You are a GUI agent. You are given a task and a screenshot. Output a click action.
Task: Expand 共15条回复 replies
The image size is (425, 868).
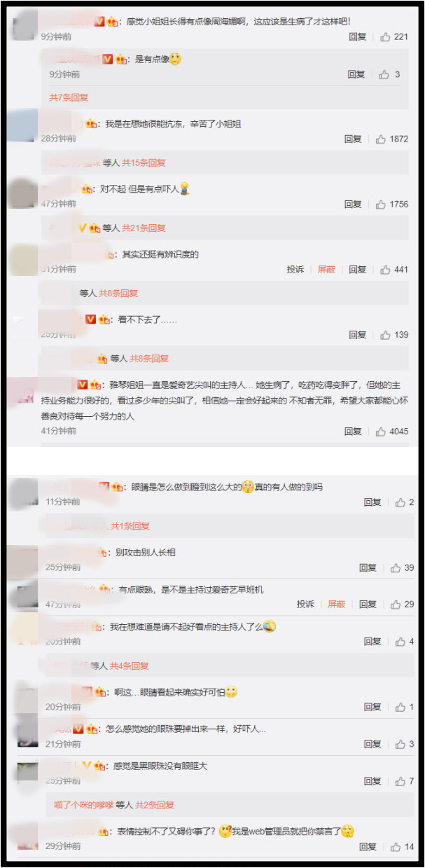click(x=144, y=163)
